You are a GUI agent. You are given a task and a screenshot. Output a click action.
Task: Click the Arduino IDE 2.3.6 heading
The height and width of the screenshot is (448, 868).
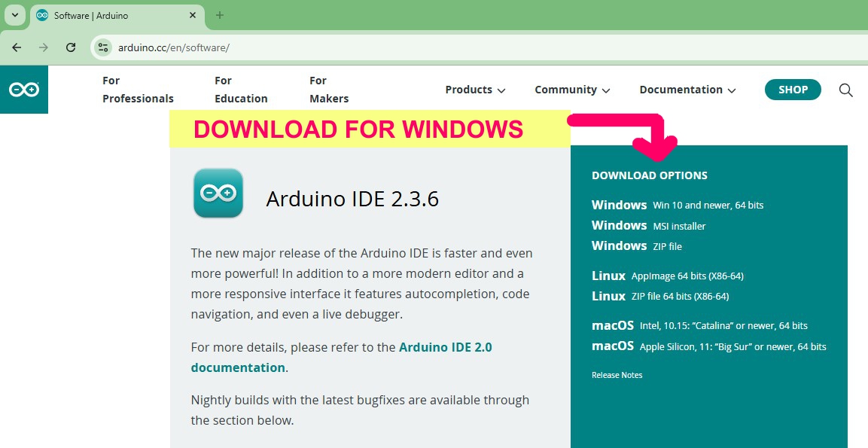[352, 198]
